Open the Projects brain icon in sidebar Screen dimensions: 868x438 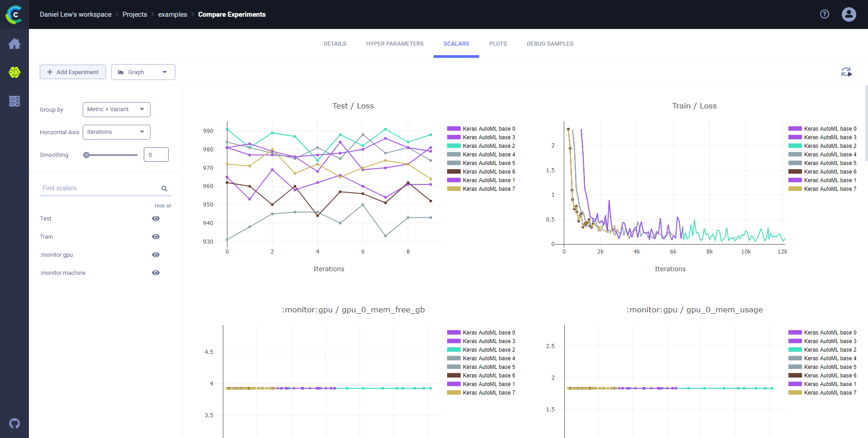coord(14,72)
